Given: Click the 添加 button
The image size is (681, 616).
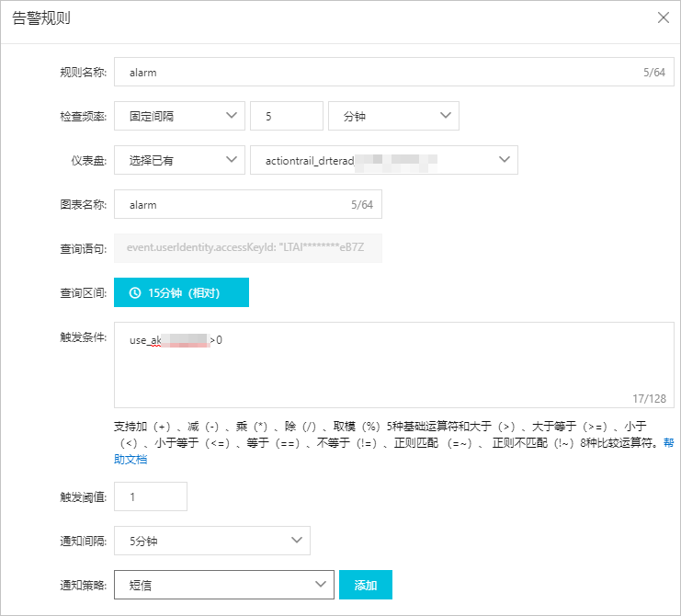Looking at the screenshot, I should point(366,585).
